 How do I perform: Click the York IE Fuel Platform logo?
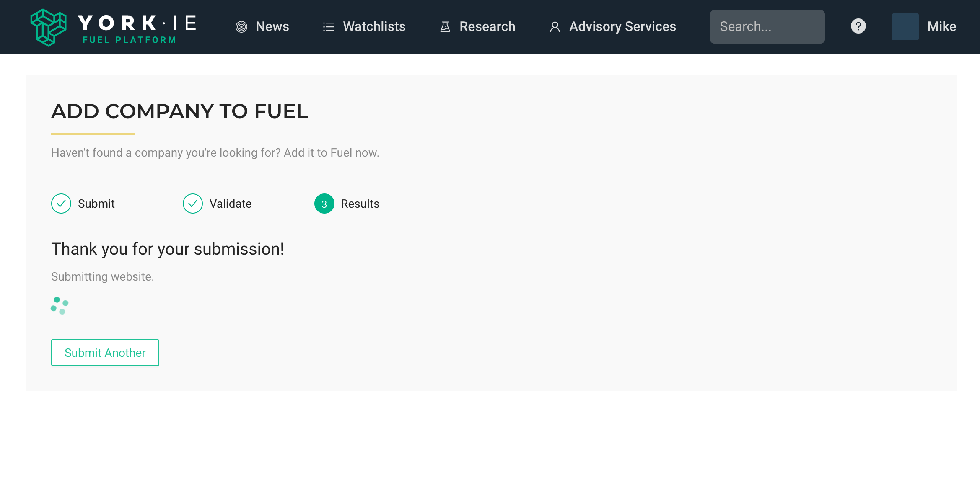pyautogui.click(x=113, y=27)
